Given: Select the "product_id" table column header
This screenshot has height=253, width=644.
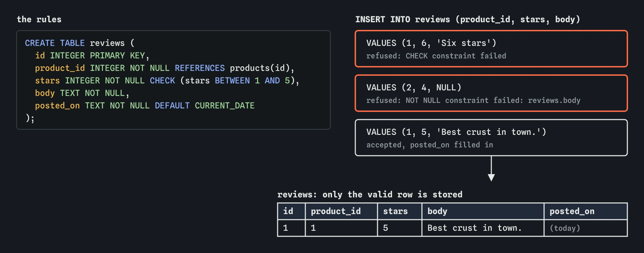Looking at the screenshot, I should click(341, 211).
